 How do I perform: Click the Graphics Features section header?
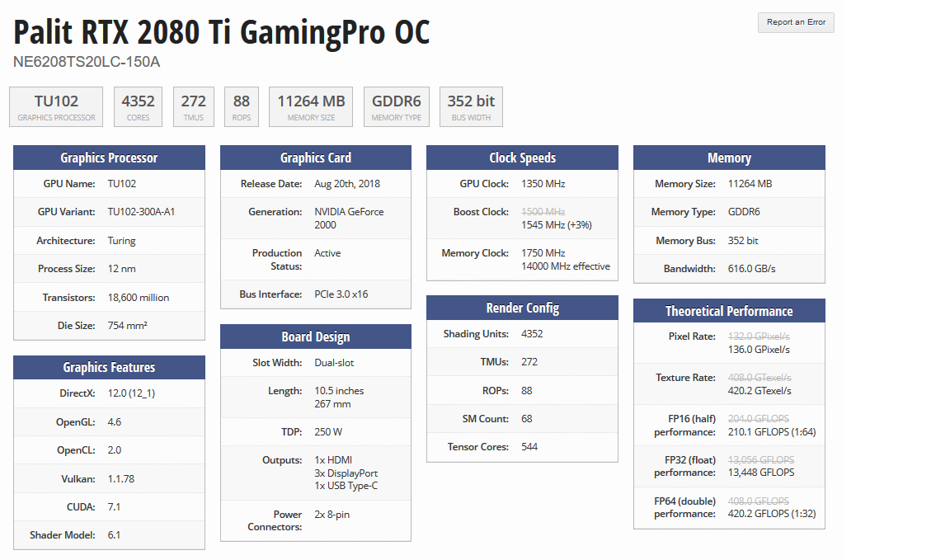pos(109,367)
